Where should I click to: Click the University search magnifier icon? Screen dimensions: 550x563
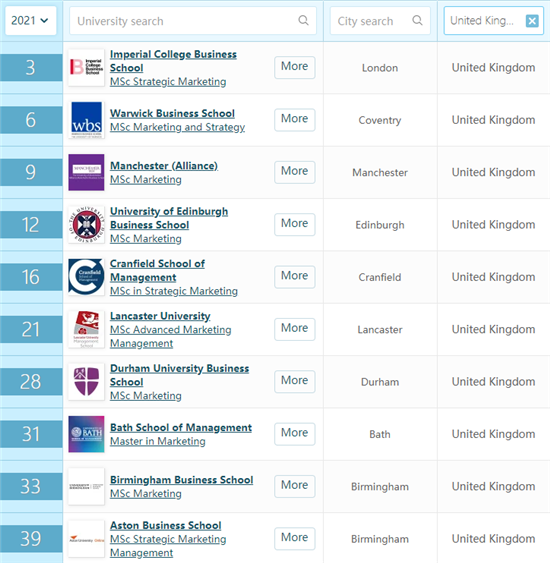[303, 20]
